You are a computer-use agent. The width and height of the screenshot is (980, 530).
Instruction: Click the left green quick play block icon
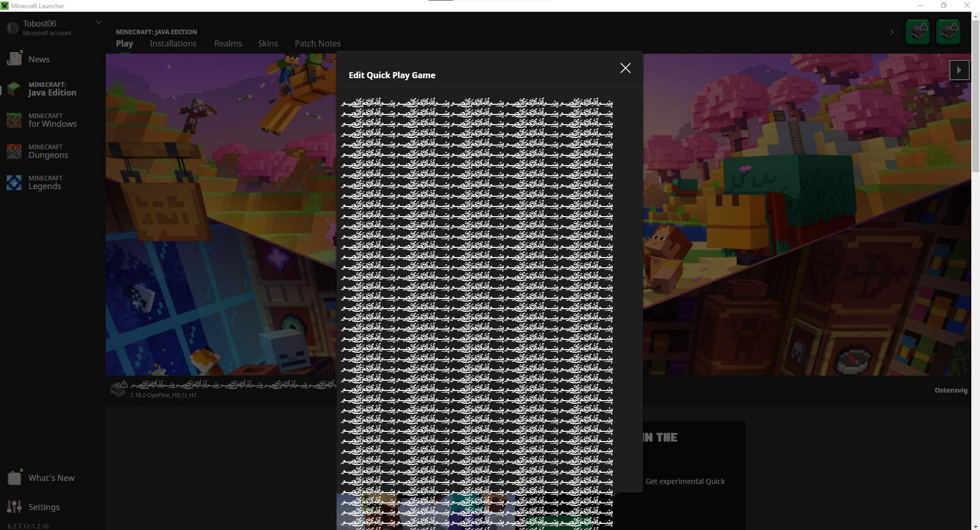(918, 32)
